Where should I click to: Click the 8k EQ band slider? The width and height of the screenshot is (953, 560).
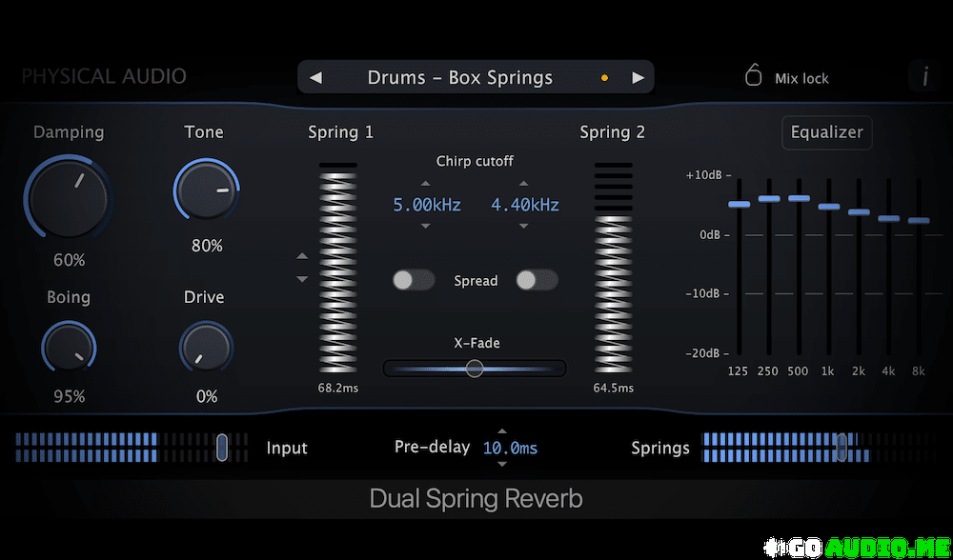coord(919,221)
